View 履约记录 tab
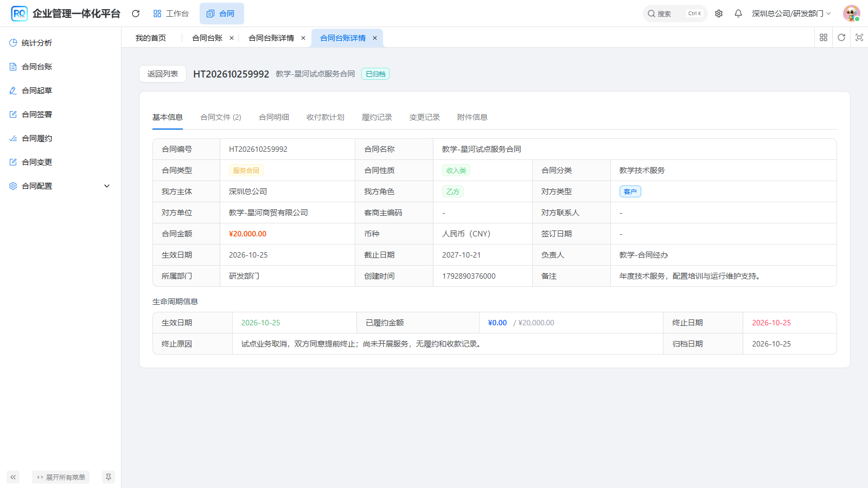Screen dimensions: 868x488 pos(377,117)
